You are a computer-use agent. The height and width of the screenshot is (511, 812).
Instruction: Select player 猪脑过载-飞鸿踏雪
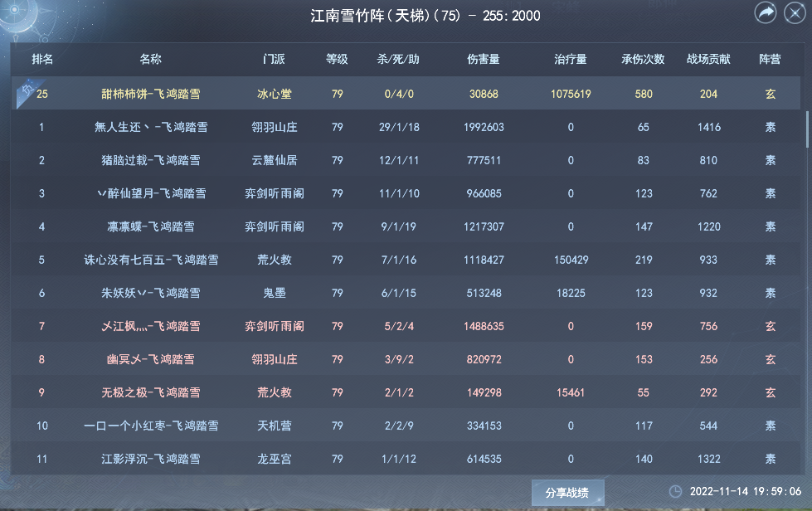(151, 160)
